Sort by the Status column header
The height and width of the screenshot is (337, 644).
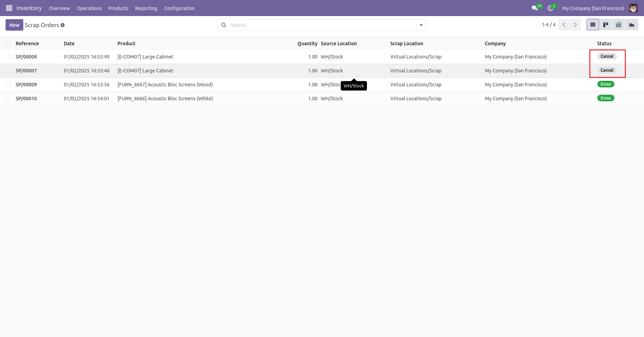[604, 44]
